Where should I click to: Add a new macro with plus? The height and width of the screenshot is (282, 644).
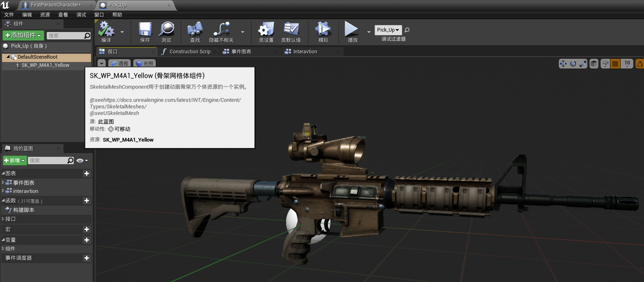coord(86,229)
